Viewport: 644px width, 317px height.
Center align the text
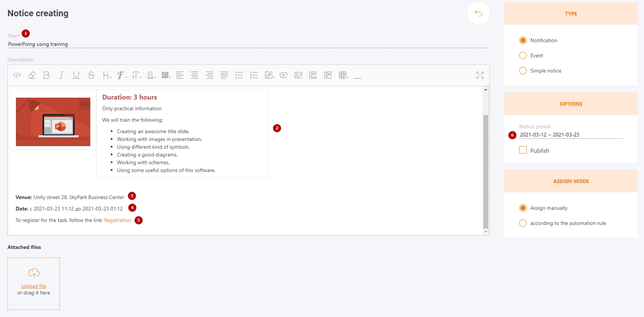tap(195, 75)
